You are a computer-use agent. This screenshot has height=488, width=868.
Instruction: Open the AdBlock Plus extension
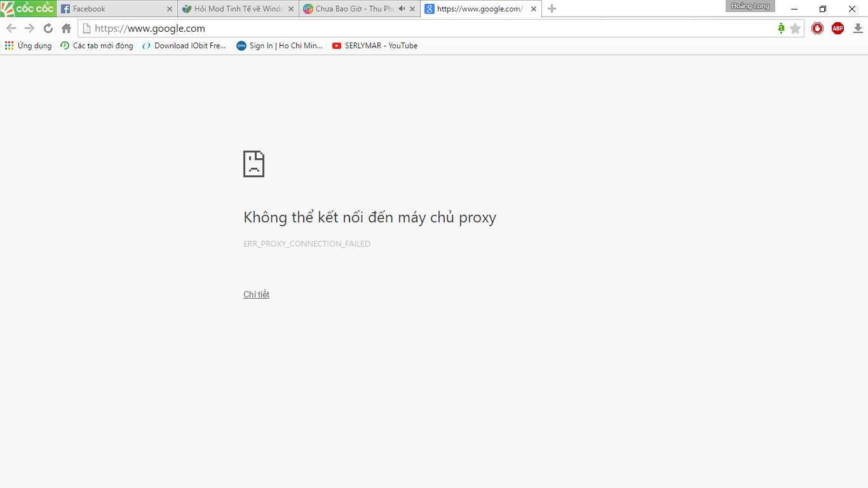click(837, 29)
